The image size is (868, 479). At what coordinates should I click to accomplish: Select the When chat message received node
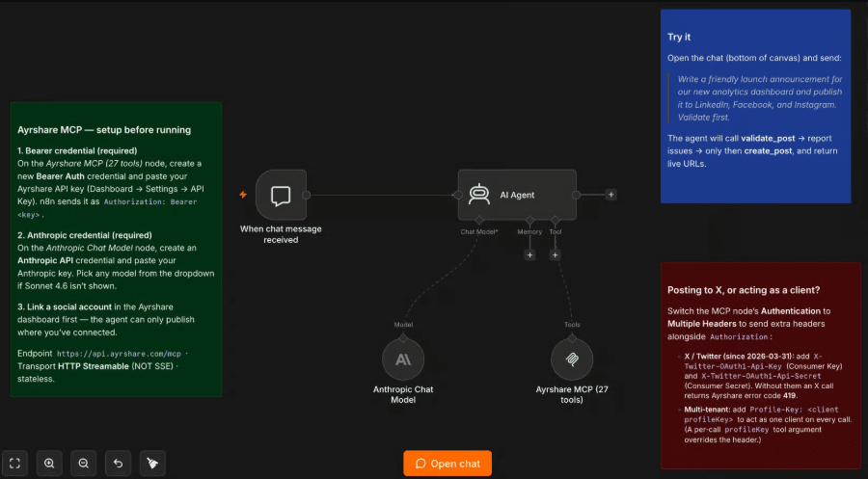(281, 196)
